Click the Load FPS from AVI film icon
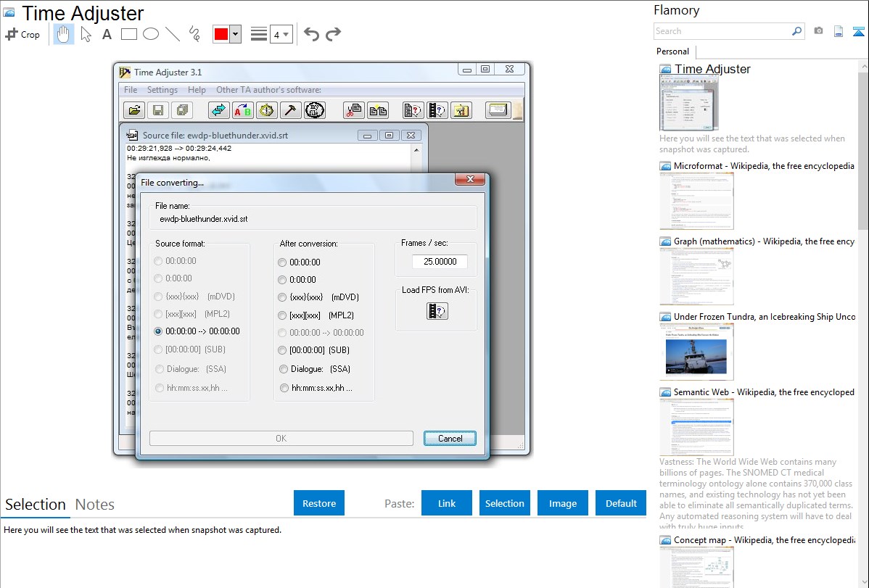Image resolution: width=869 pixels, height=588 pixels. coord(437,311)
